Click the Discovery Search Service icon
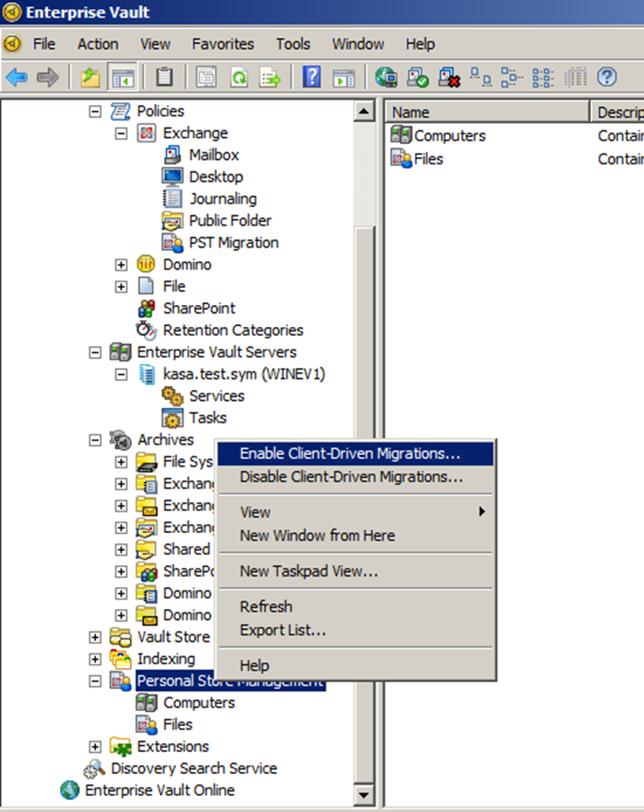This screenshot has width=644, height=812. click(x=94, y=768)
